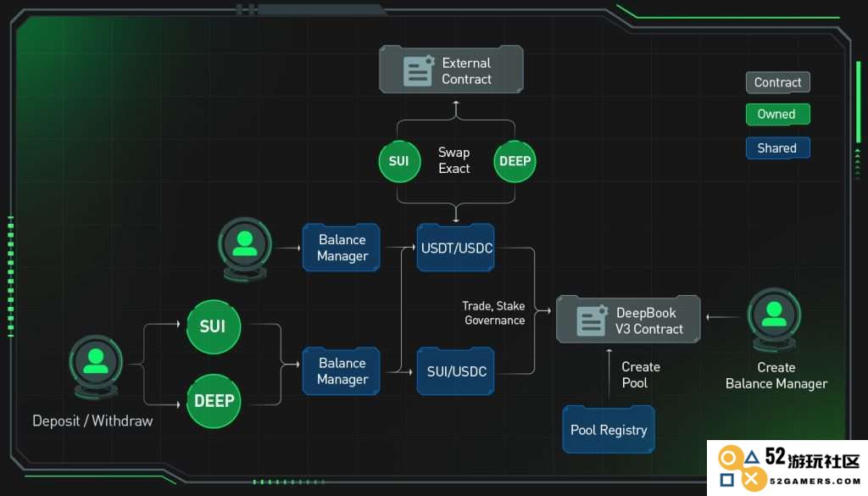Viewport: 868px width, 496px height.
Task: Click the document icon in DeepBook V3 Contract box
Action: (592, 320)
